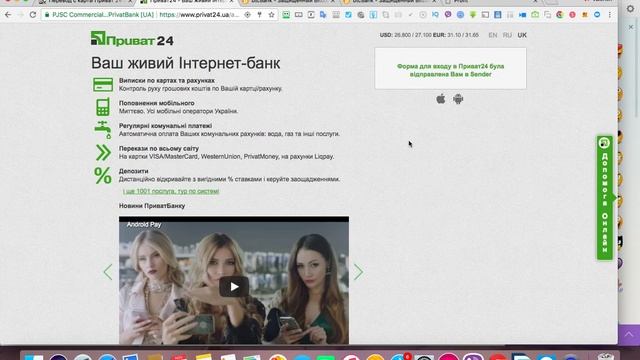The width and height of the screenshot is (640, 360).
Task: Click the EUR exchange rate text
Action: pos(456,35)
